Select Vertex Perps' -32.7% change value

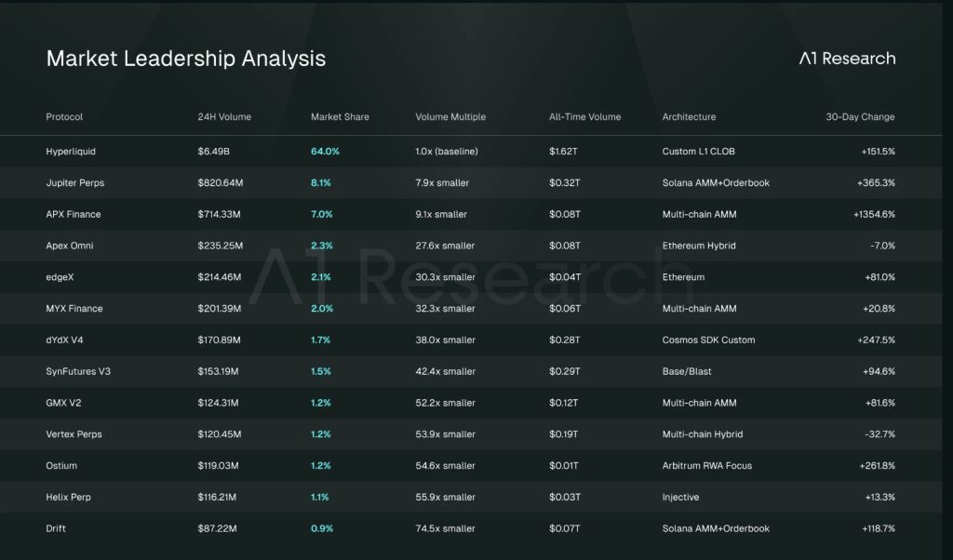(x=878, y=434)
